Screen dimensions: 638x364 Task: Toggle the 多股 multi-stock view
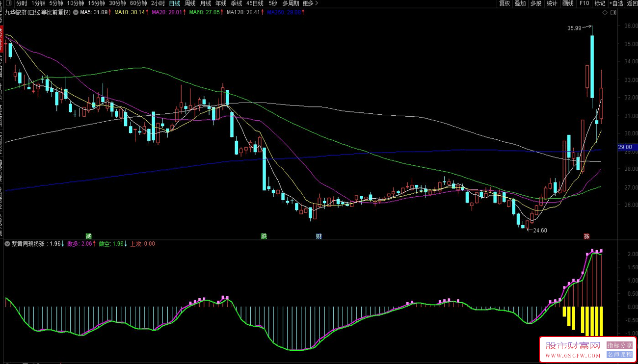536,3
